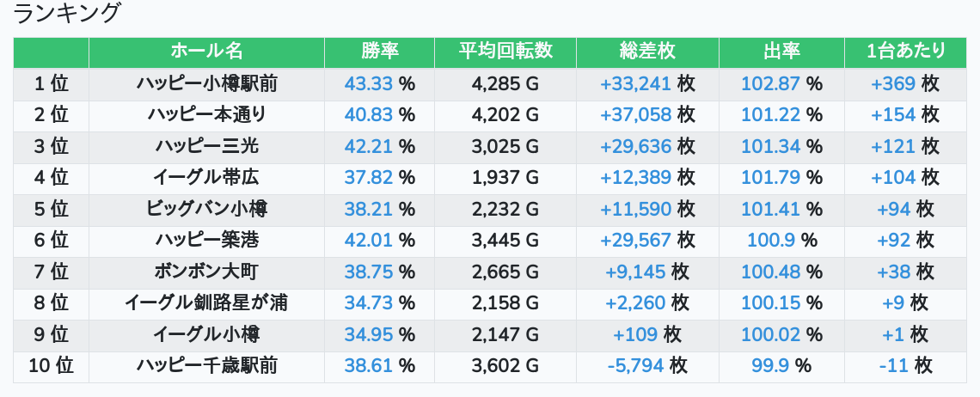Open the ハッピー小樽駅前 hall entry
Viewport: 980px width, 397px height.
(206, 84)
